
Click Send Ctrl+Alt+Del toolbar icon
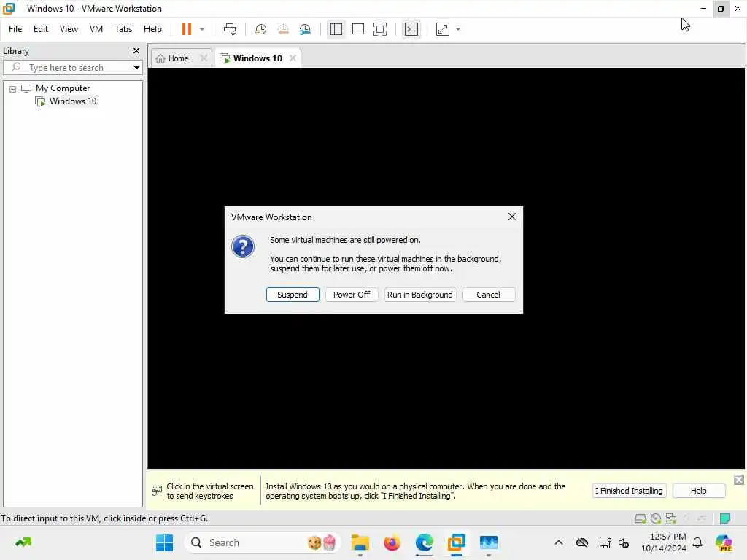230,29
